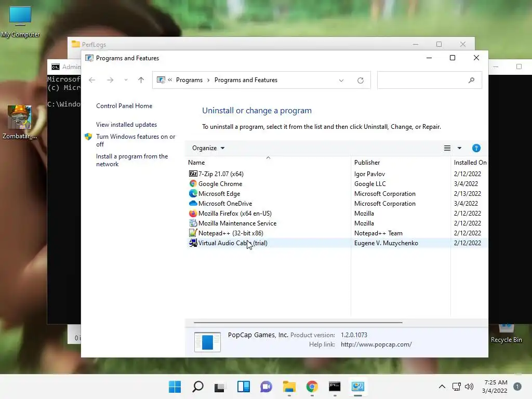The image size is (532, 399).
Task: Click the Notepad++ list icon
Action: (x=193, y=233)
